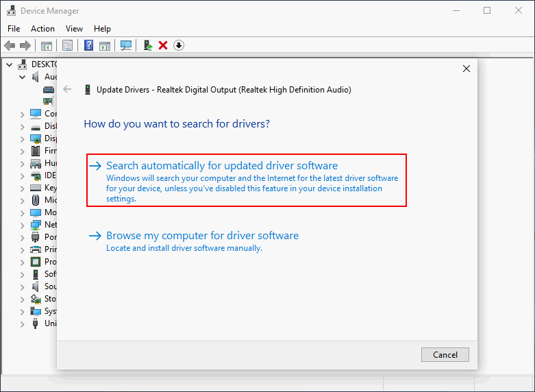Select the Mice category mouse icon
This screenshot has height=392, width=535.
pyautogui.click(x=36, y=200)
